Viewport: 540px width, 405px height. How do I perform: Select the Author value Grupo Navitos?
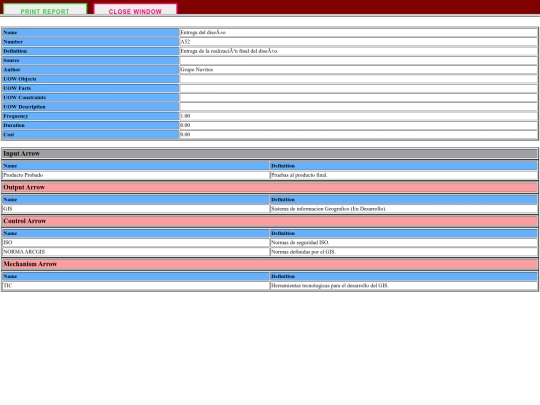tap(197, 70)
